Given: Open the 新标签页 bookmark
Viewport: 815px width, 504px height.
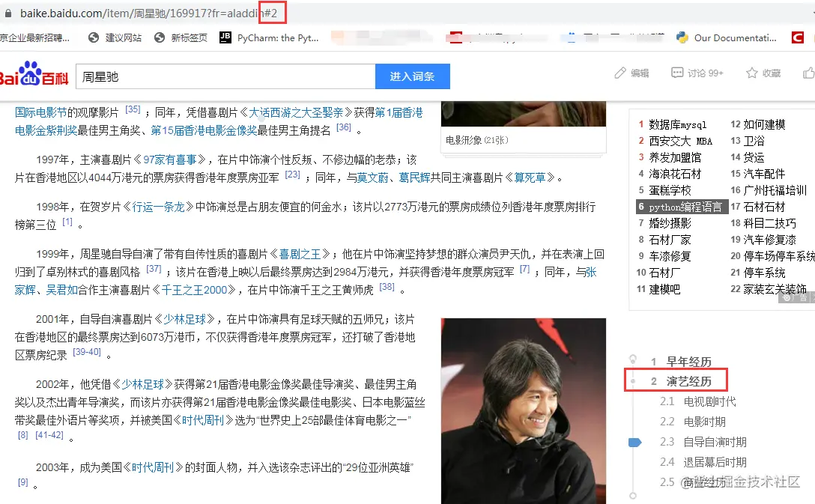Looking at the screenshot, I should pos(181,37).
